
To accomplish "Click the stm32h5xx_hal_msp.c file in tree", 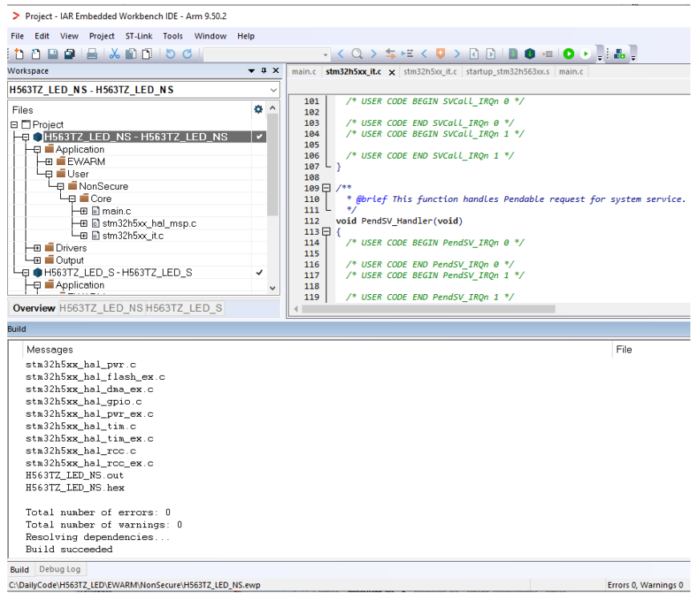I will tap(149, 224).
